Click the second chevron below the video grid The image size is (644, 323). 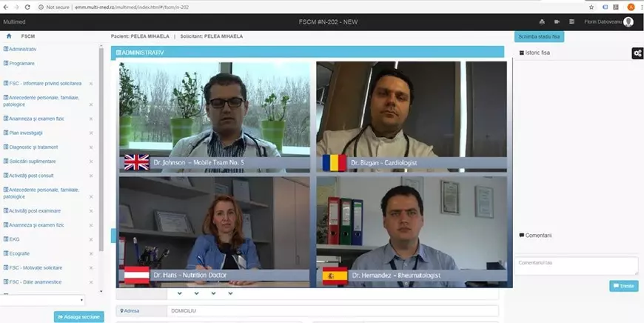[x=196, y=293]
